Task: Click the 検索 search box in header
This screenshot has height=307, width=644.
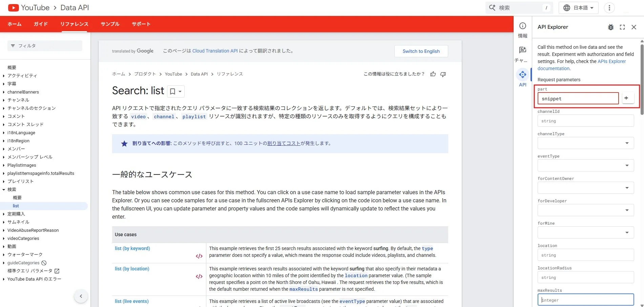Action: click(519, 8)
